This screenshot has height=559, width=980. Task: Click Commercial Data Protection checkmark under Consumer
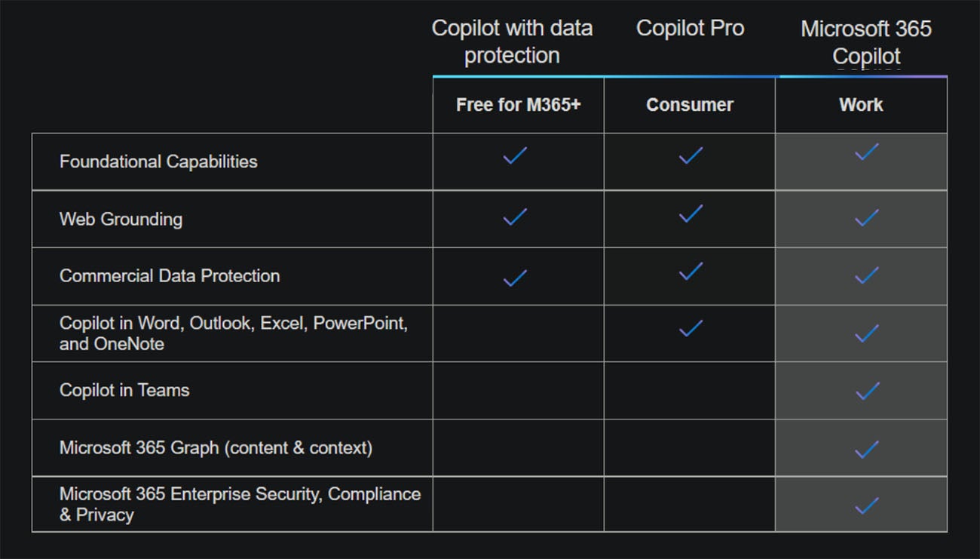691,271
